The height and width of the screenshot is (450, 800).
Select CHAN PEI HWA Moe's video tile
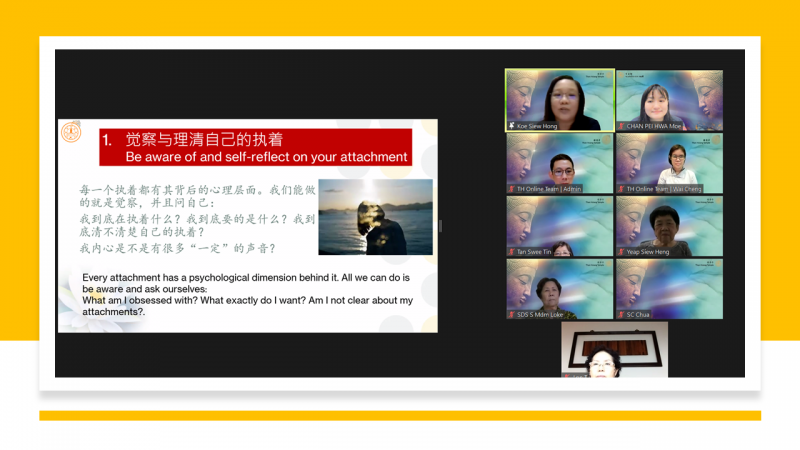point(668,98)
